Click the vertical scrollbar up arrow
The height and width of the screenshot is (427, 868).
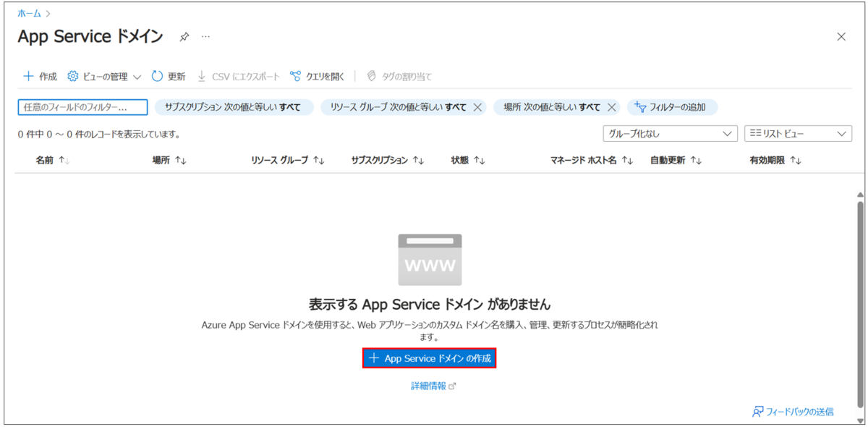click(x=859, y=195)
